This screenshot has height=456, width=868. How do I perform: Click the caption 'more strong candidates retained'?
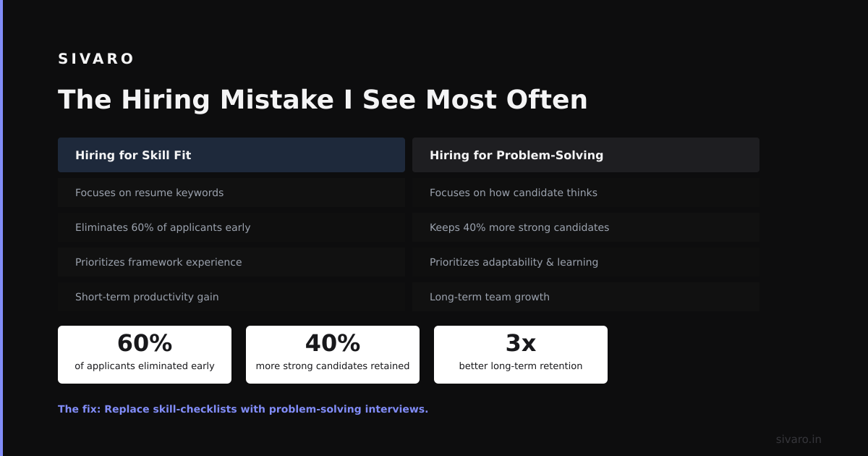[333, 366]
